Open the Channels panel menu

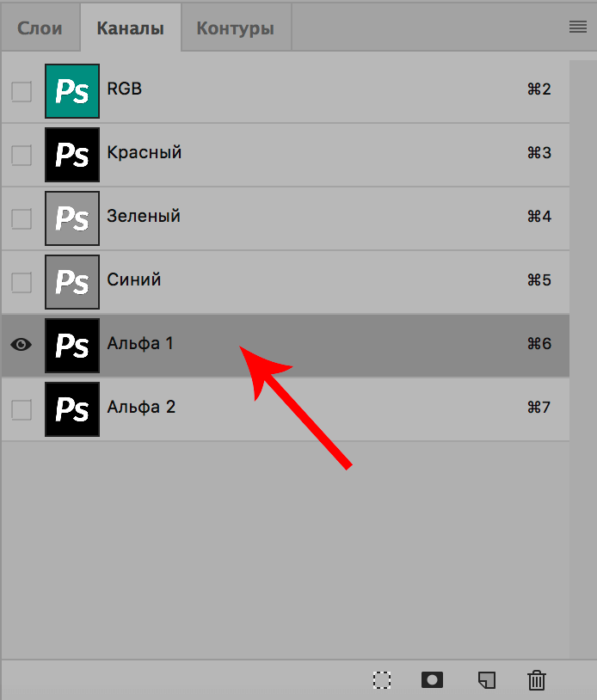[576, 26]
